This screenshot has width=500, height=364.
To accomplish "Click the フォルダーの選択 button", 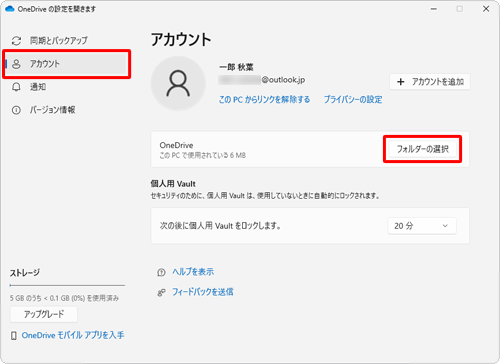I will (x=422, y=149).
